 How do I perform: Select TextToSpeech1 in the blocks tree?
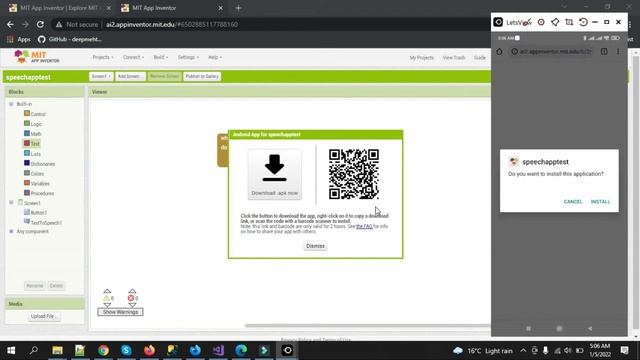(x=43, y=222)
